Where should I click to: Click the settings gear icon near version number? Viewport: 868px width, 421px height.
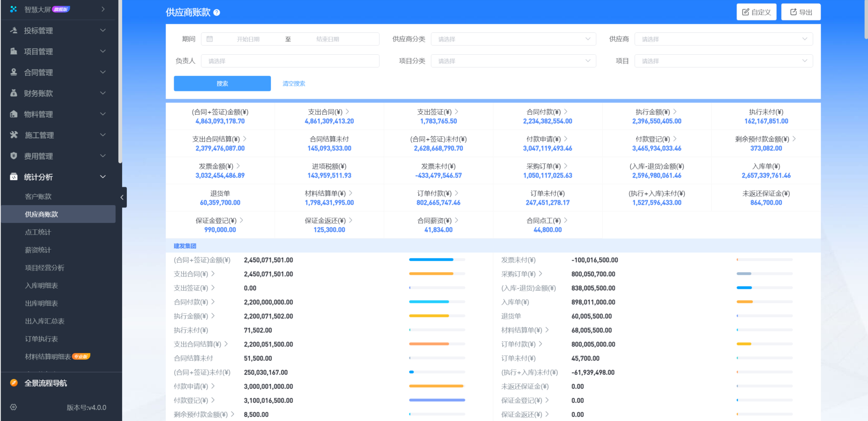point(14,407)
